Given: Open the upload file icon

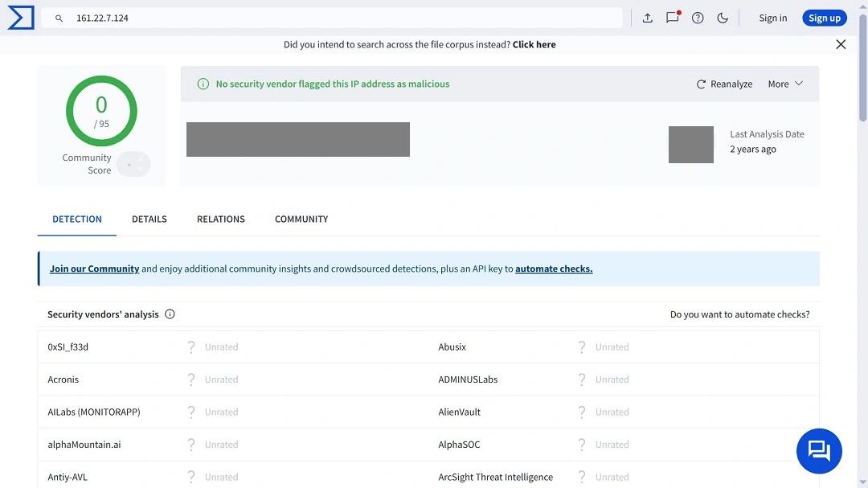Looking at the screenshot, I should pos(648,17).
